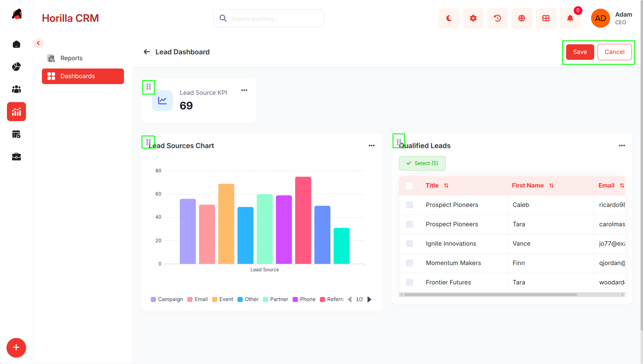Open calendar check icon in sidebar

click(16, 134)
